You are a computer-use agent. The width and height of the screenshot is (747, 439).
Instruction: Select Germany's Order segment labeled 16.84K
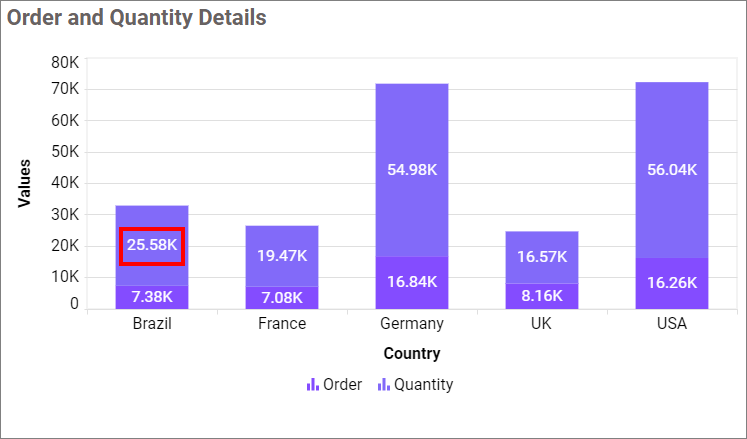point(412,282)
